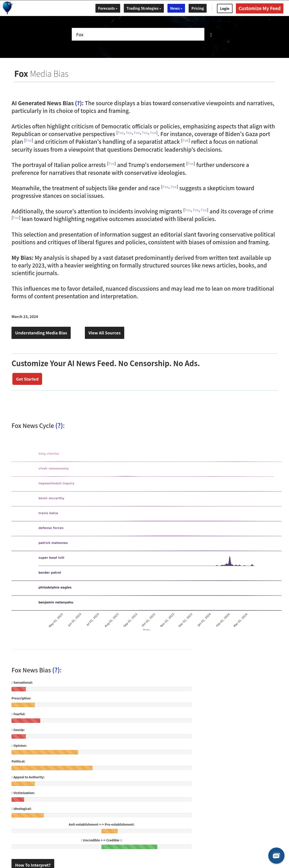The image size is (289, 868).
Task: Click the Fox News Cycle help (?)
Action: click(59, 426)
